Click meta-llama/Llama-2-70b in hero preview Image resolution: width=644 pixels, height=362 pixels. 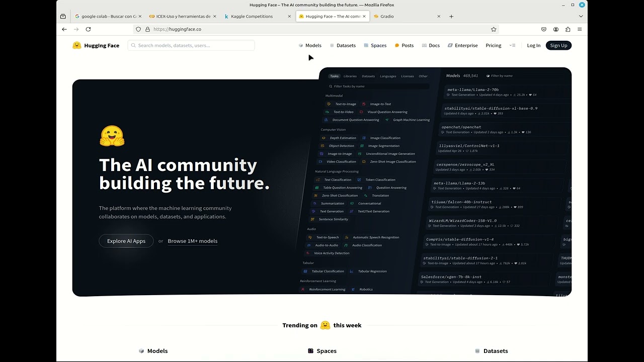tap(473, 89)
